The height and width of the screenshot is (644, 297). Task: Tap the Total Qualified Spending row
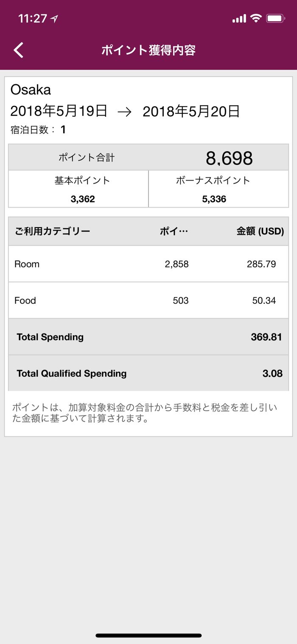148,373
